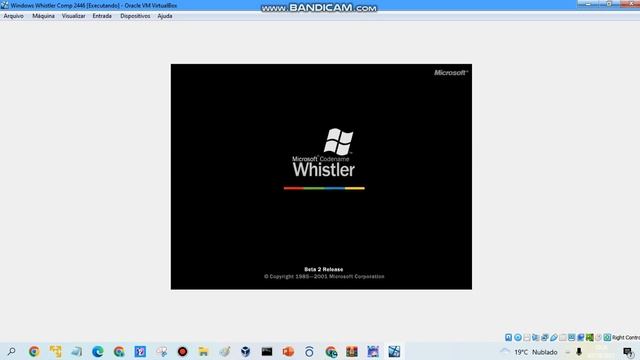Image resolution: width=640 pixels, height=360 pixels.
Task: Open VirtualBox Manager cube icon in taskbar
Action: point(245,351)
